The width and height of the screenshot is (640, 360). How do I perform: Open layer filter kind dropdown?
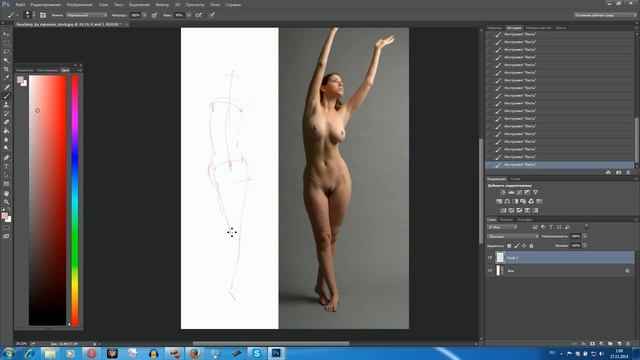coord(502,227)
